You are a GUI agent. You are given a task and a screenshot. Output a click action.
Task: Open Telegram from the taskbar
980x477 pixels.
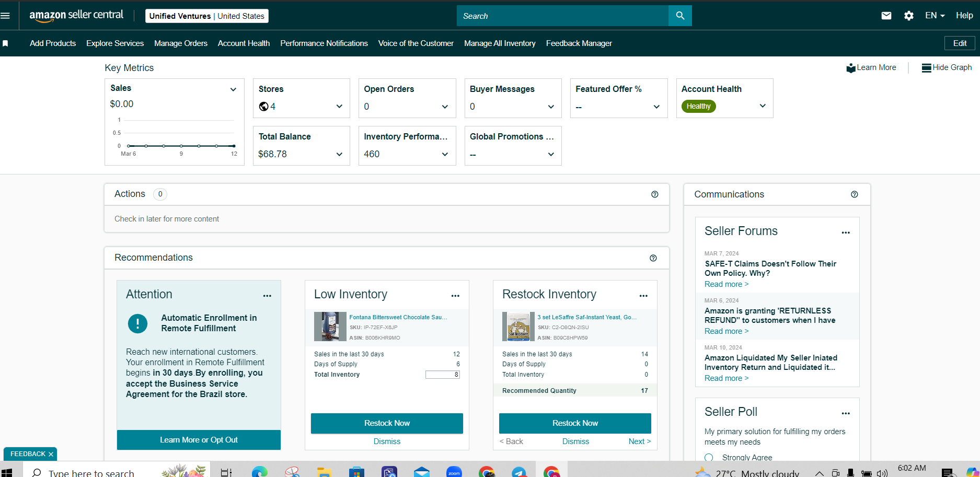pyautogui.click(x=519, y=472)
